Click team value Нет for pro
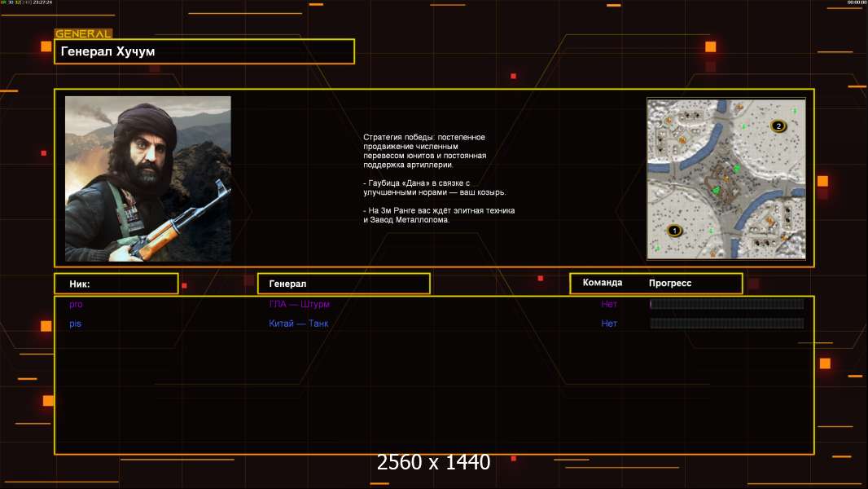The image size is (868, 489). (x=609, y=304)
